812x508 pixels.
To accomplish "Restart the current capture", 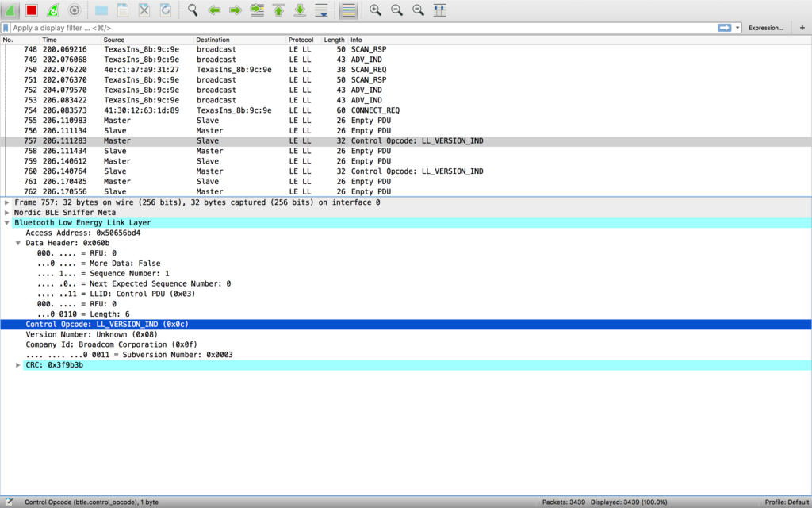I will click(53, 10).
